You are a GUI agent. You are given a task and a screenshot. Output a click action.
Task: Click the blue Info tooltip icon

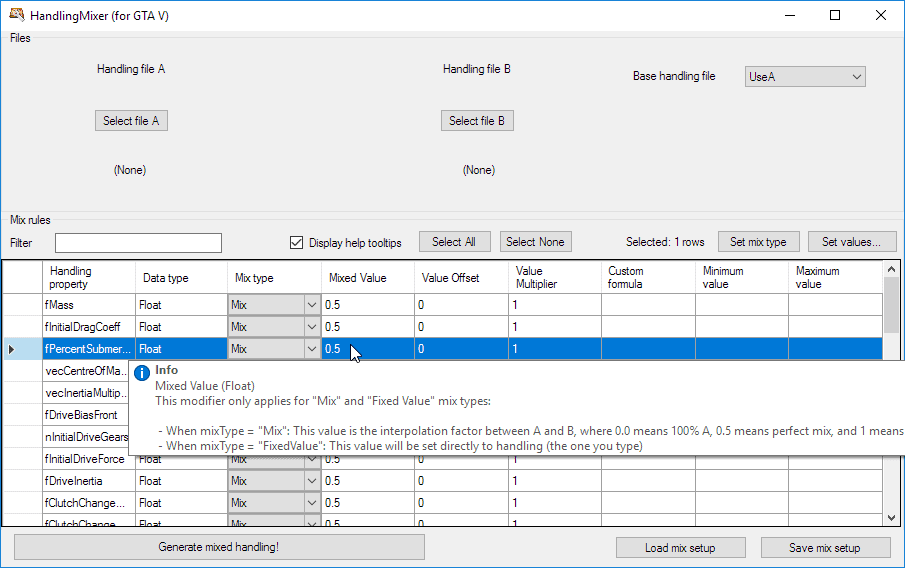coord(141,373)
